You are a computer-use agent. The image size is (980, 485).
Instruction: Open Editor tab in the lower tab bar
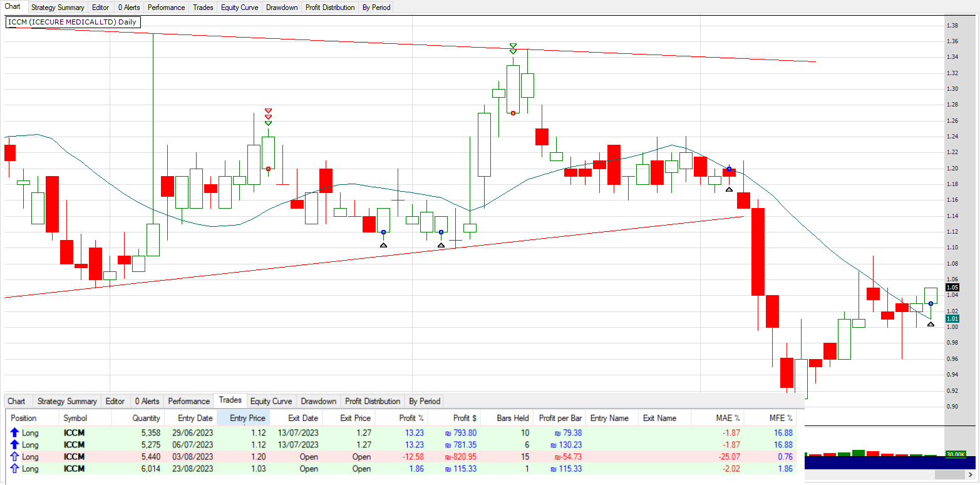point(115,401)
